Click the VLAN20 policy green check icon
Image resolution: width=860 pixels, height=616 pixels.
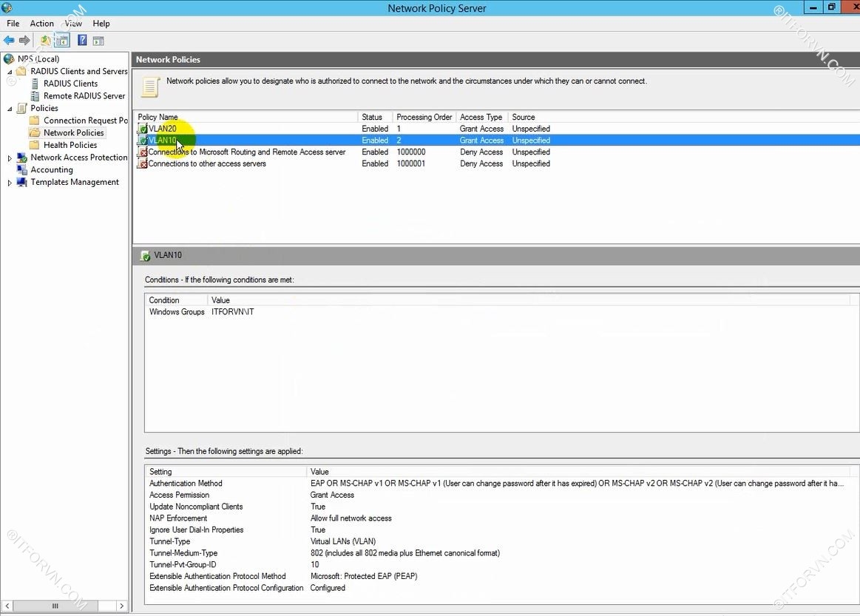(x=143, y=129)
